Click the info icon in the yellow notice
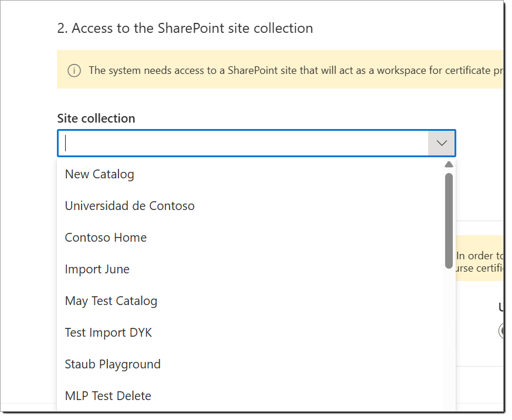Image resolution: width=512 pixels, height=420 pixels. pyautogui.click(x=73, y=70)
